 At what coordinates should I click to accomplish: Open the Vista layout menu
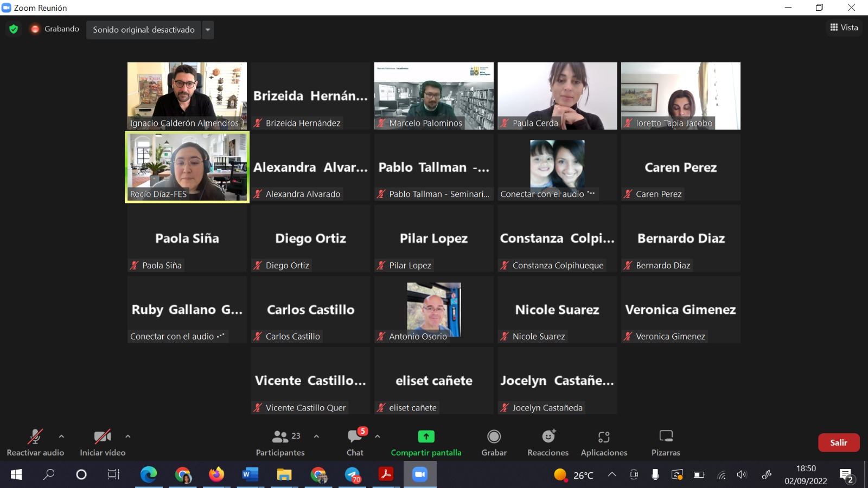844,28
